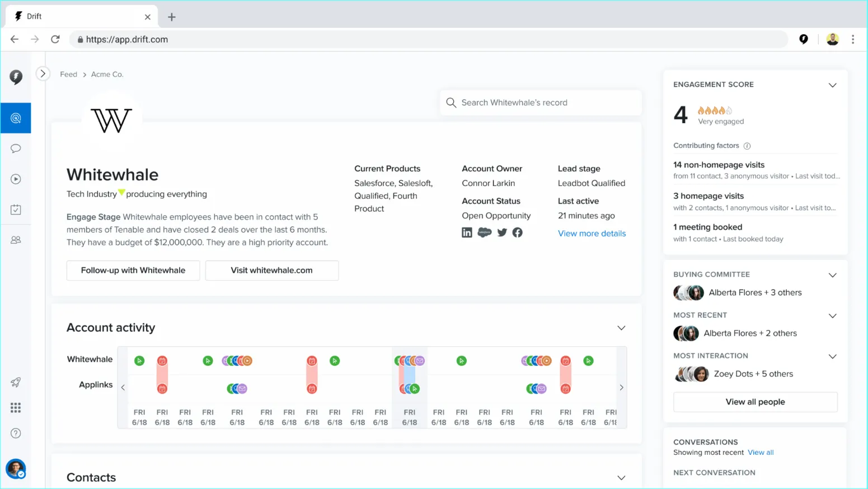Image resolution: width=868 pixels, height=489 pixels.
Task: Go to Feed in breadcrumb
Action: pyautogui.click(x=68, y=74)
